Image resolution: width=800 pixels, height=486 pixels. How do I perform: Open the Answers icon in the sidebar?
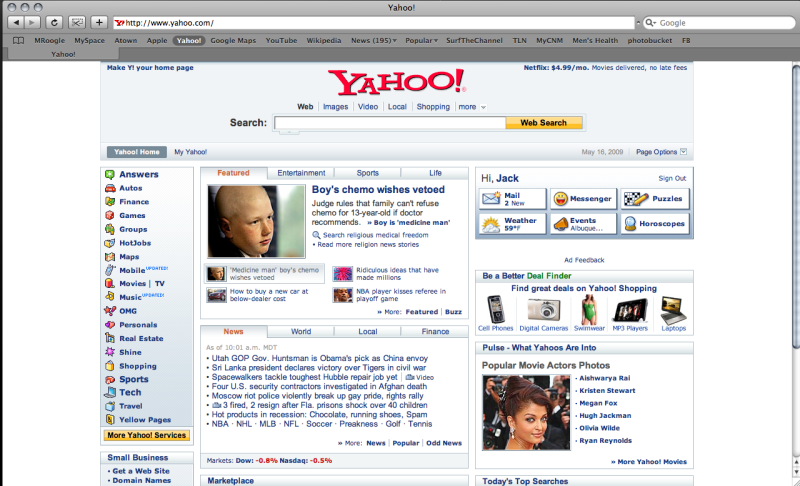point(110,174)
